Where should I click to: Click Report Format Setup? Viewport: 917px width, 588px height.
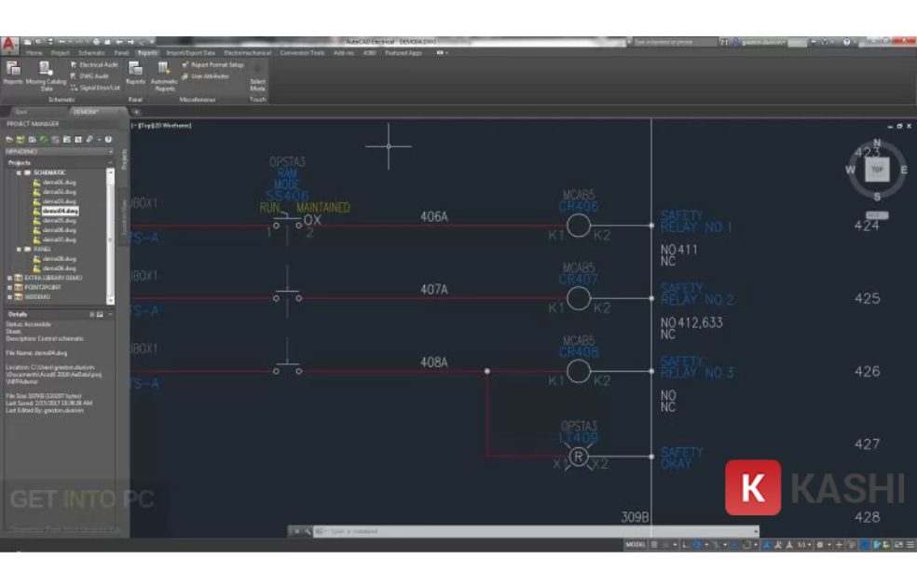click(x=212, y=65)
